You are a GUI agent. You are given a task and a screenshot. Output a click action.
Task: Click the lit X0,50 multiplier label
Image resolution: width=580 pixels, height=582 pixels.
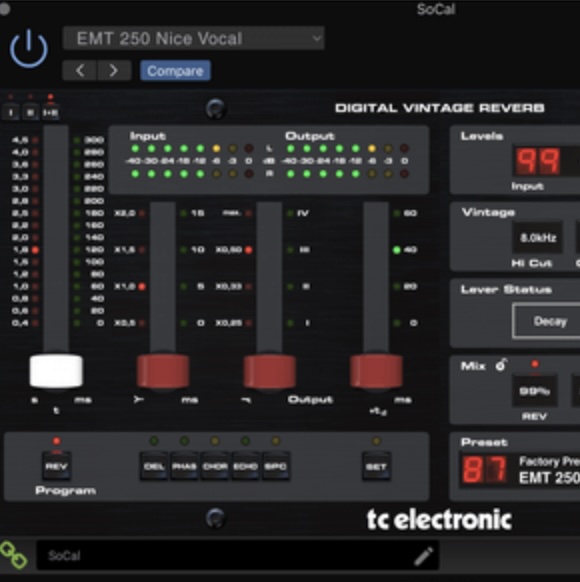point(229,249)
